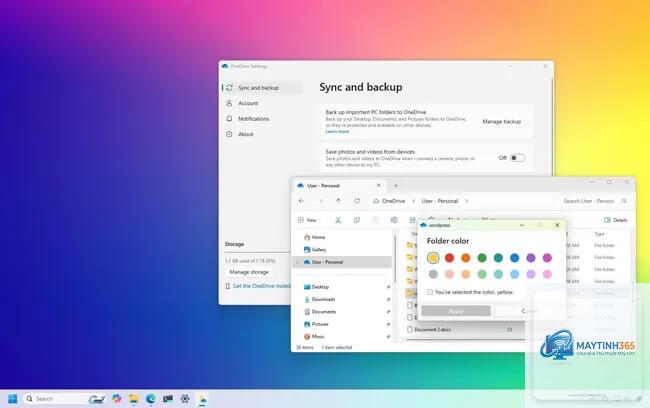Expand chevron after OneDrive breadcrumb
This screenshot has height=408, width=650.
(413, 201)
